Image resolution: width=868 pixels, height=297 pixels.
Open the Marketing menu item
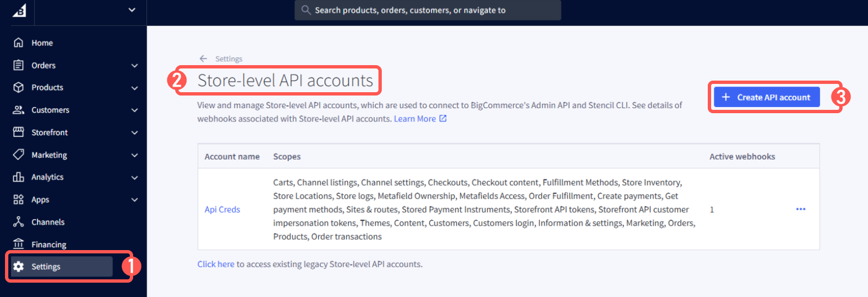pos(49,155)
